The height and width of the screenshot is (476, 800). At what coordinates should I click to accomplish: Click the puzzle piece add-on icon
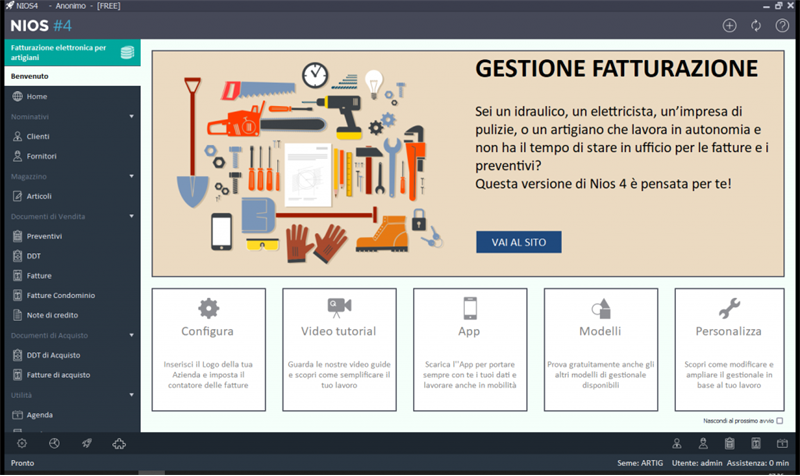pos(119,443)
